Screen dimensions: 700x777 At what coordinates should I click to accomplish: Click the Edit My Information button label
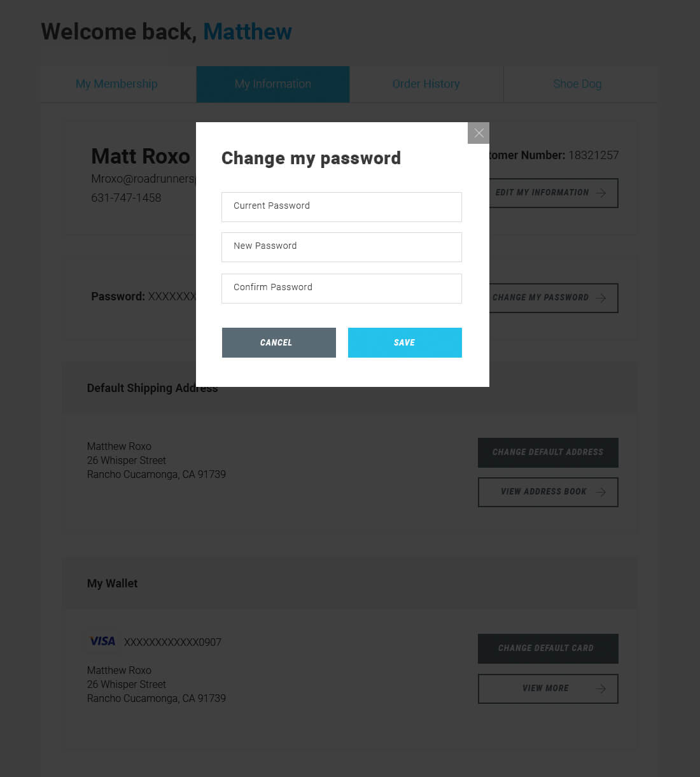542,193
